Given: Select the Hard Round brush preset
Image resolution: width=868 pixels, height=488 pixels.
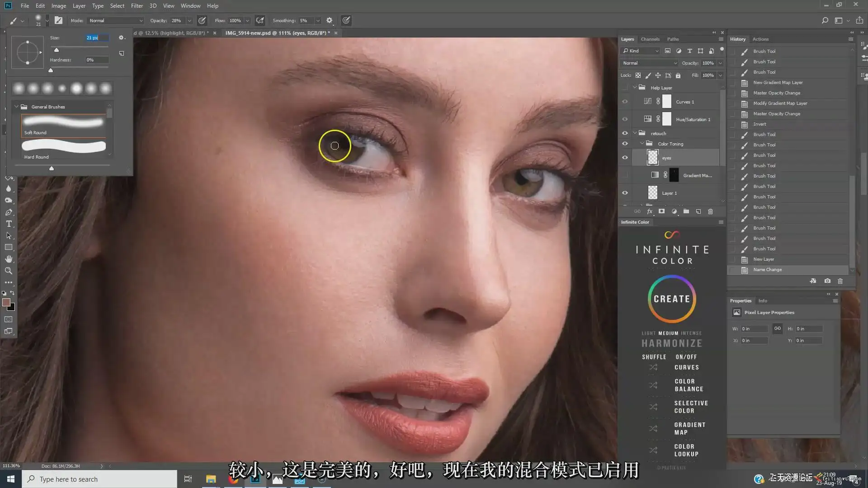Looking at the screenshot, I should coord(64,150).
